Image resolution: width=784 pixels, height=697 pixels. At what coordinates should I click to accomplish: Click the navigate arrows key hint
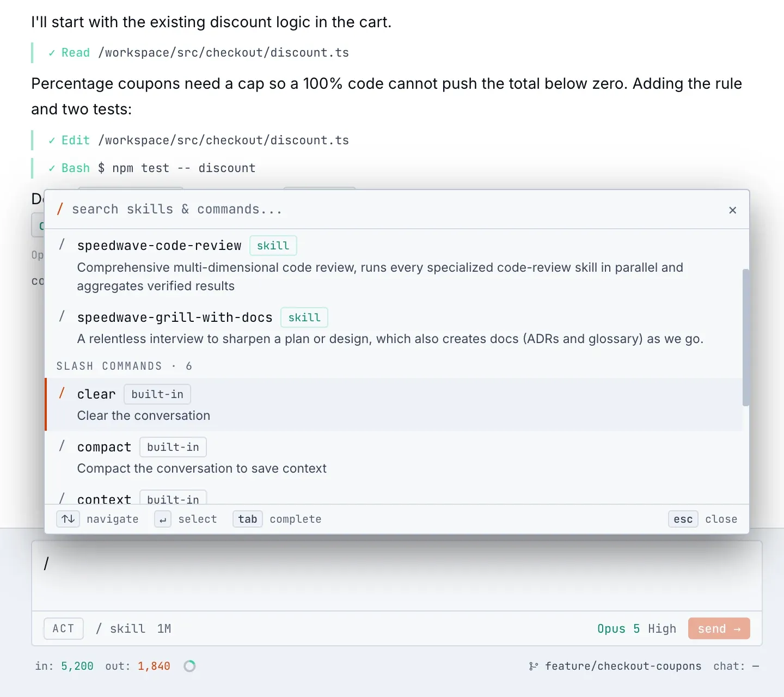68,519
